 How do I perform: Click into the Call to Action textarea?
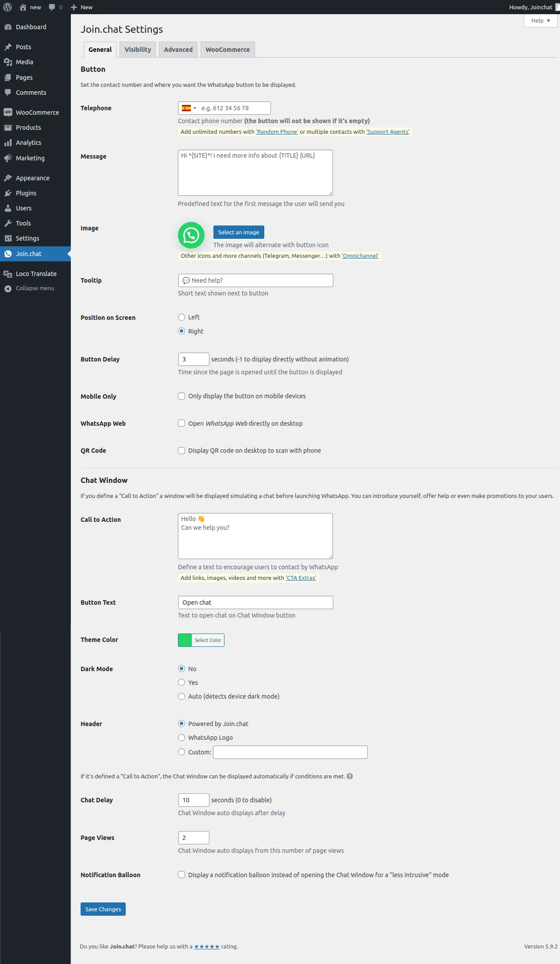tap(255, 536)
